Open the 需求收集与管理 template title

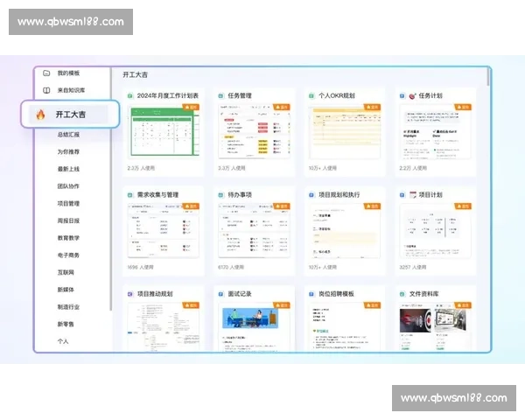pyautogui.click(x=157, y=195)
